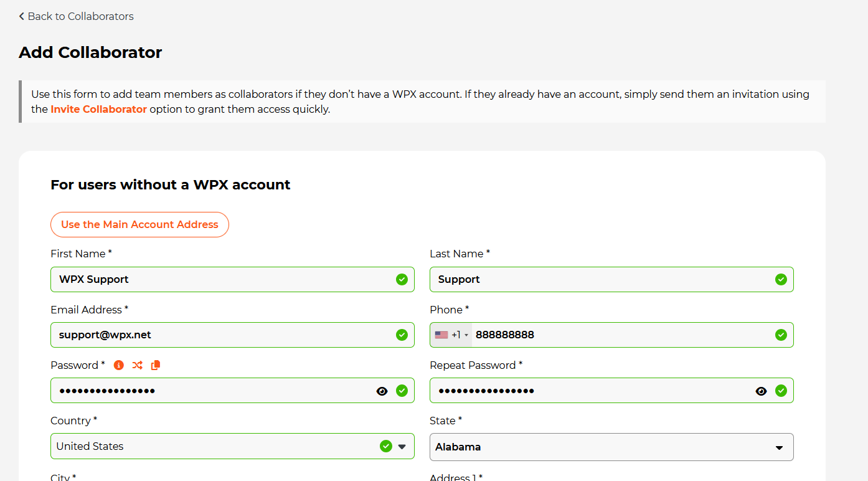Copy password using the clipboard icon

[156, 365]
